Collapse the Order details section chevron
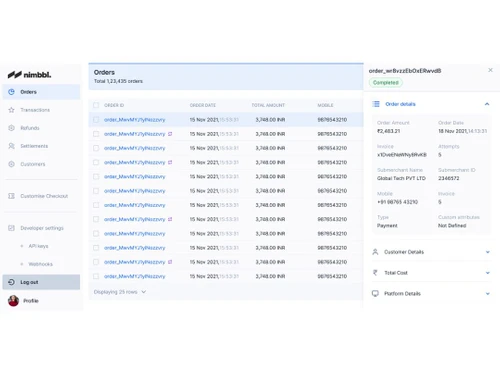Viewport: 500px width, 375px height. (487, 104)
